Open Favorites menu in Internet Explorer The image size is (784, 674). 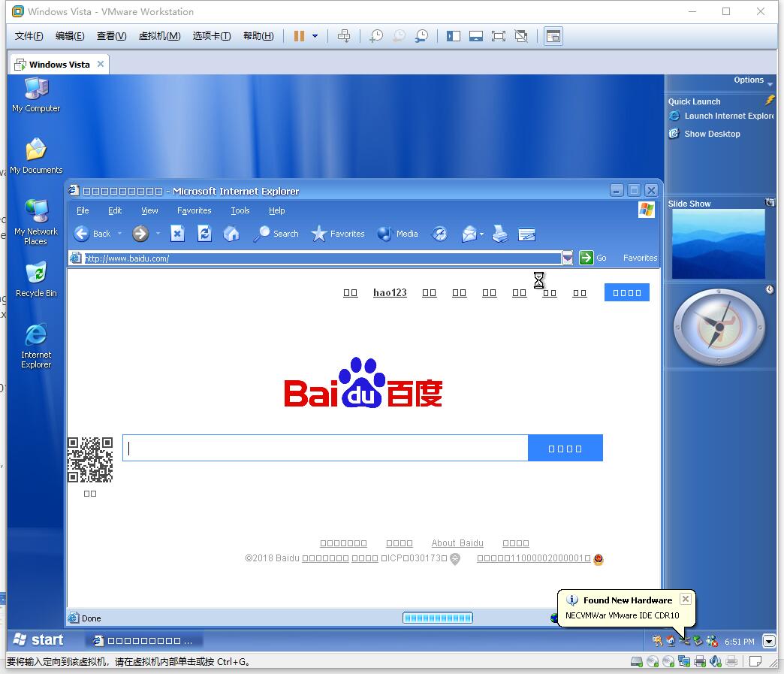coord(194,210)
